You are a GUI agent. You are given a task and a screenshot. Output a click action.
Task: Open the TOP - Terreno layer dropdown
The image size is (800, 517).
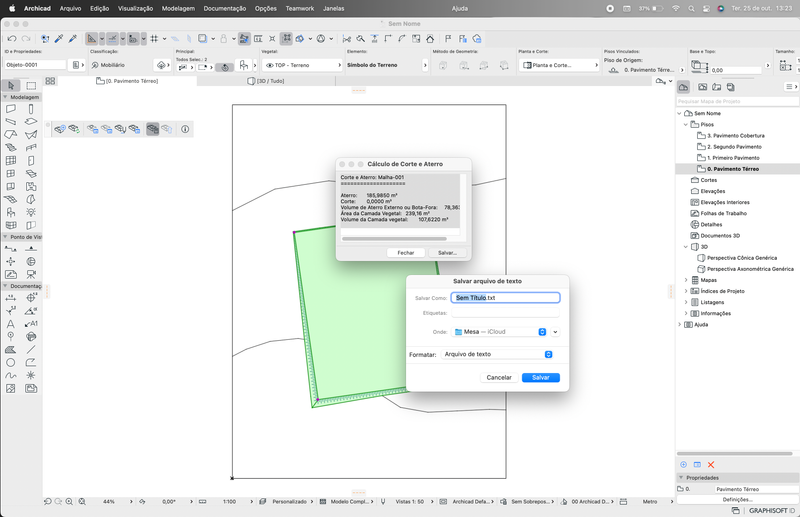[x=303, y=65]
